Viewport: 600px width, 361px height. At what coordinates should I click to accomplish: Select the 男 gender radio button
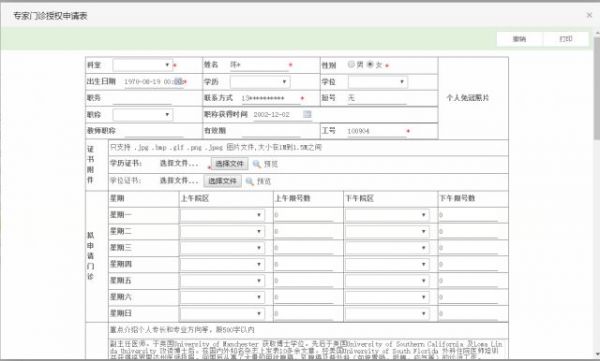pyautogui.click(x=351, y=64)
